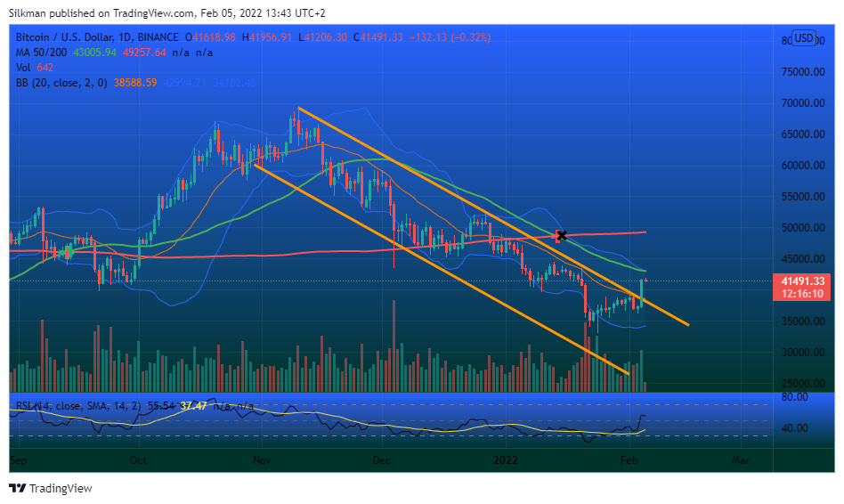The width and height of the screenshot is (844, 504).
Task: Click the red MA value 49257.64
Action: coord(144,53)
